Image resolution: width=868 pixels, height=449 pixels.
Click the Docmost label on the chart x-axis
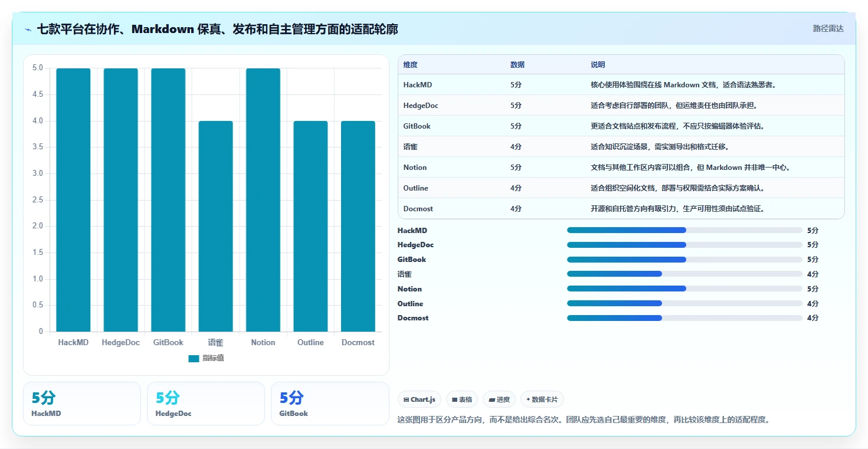(358, 342)
